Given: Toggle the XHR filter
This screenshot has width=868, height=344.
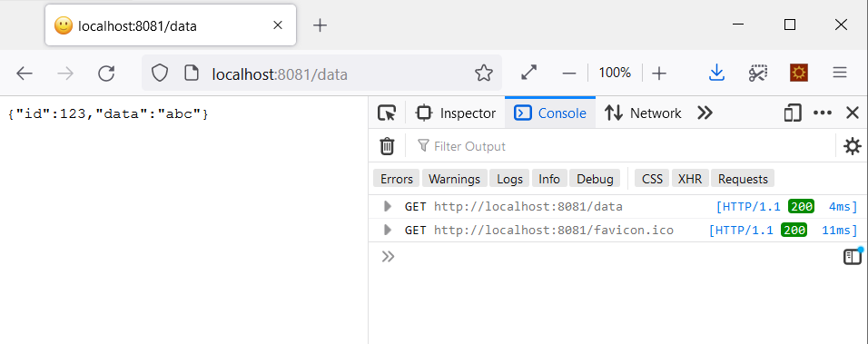Looking at the screenshot, I should [690, 179].
